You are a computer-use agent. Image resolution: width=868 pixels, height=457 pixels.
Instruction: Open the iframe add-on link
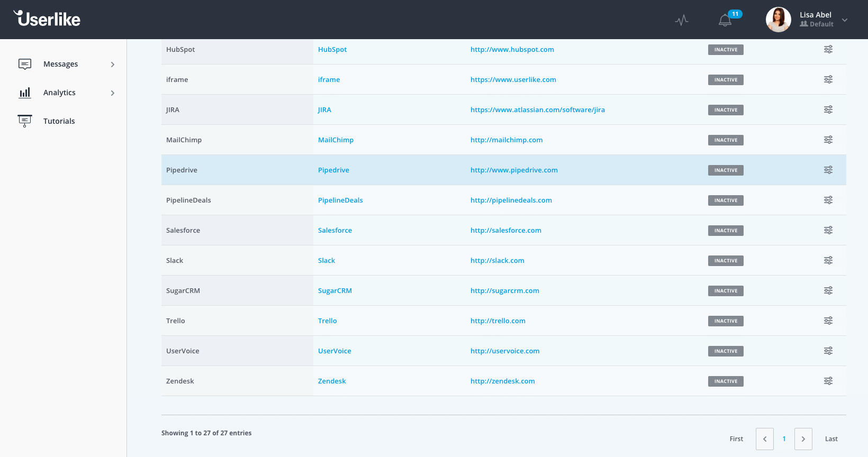pos(329,79)
